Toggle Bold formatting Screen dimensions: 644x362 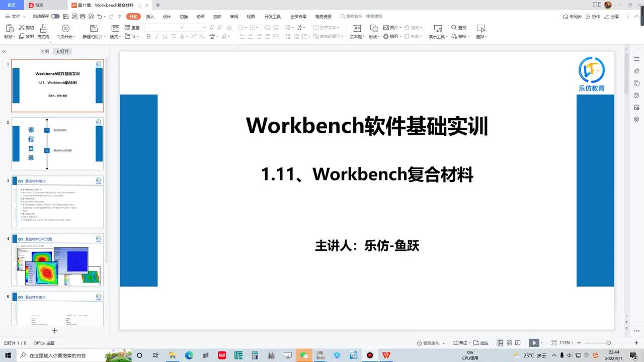coord(148,36)
